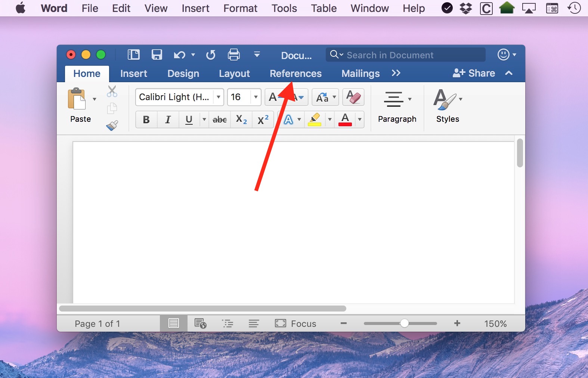Switch to Print Layout view icon
Viewport: 588px width, 378px height.
(x=174, y=323)
